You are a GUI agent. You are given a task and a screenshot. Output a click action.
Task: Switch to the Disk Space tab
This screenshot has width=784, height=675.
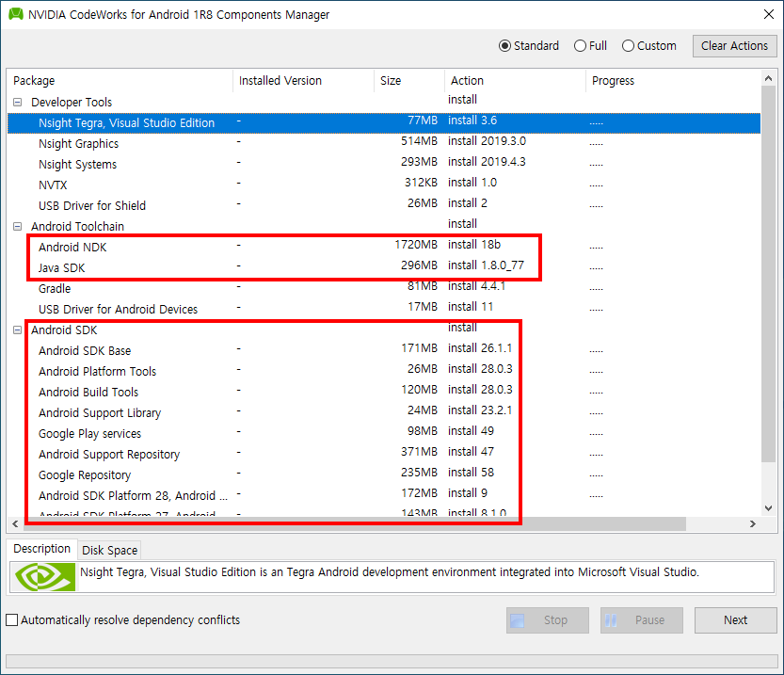pyautogui.click(x=109, y=550)
